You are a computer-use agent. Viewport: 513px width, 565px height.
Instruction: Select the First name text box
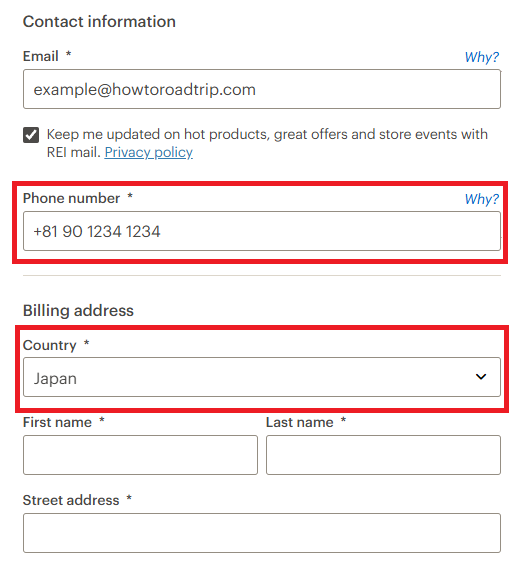point(140,455)
